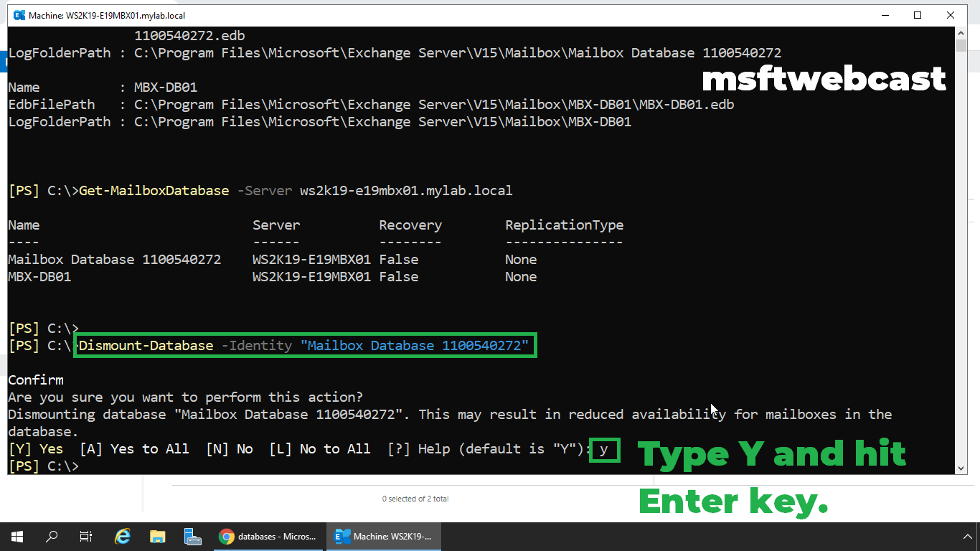Image resolution: width=980 pixels, height=551 pixels.
Task: Open the Exchange Toolbox taskbar icon
Action: point(192,536)
